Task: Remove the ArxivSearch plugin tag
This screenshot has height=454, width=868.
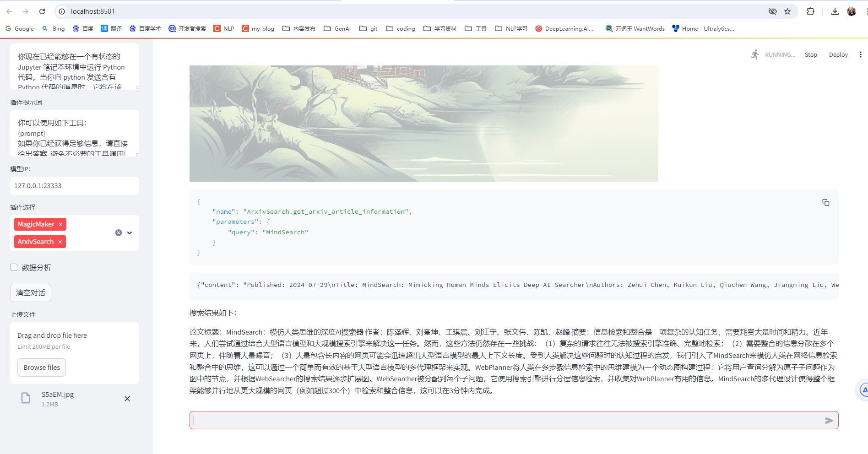Action: [x=59, y=242]
